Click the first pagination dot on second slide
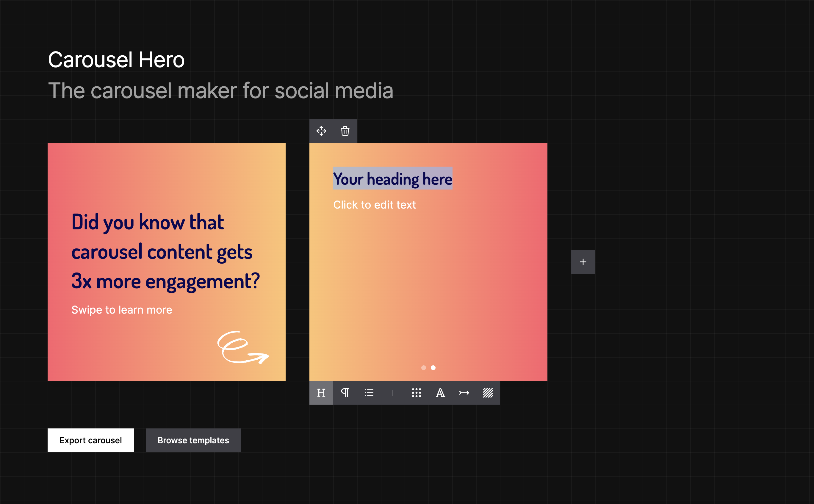This screenshot has width=814, height=504. pyautogui.click(x=424, y=368)
